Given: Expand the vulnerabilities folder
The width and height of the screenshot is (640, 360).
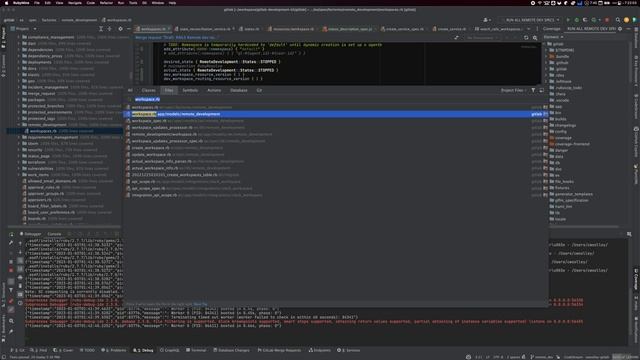Looking at the screenshot, I should pos(19,169).
